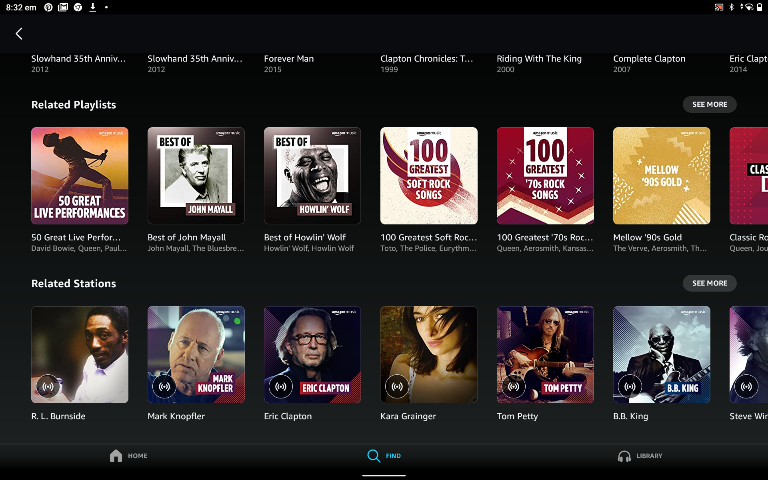This screenshot has width=768, height=480.
Task: Open 100 Greatest Soft Rock Songs cover
Action: 429,176
